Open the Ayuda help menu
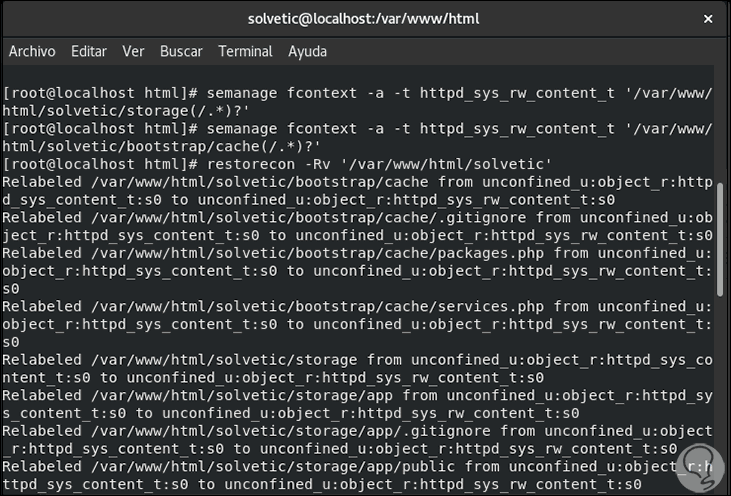Viewport: 731px width, 496px height. point(307,51)
